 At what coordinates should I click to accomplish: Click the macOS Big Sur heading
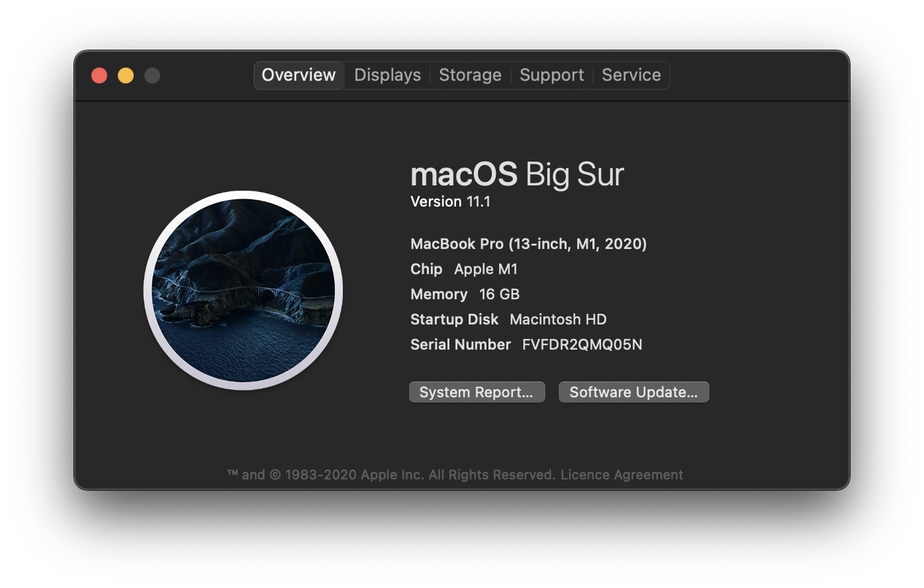tap(517, 174)
